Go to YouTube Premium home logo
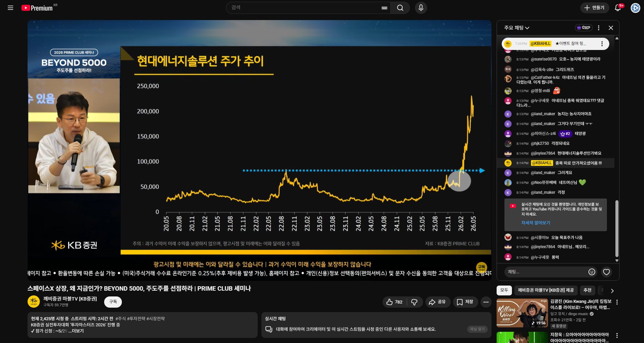Image resolution: width=644 pixels, height=343 pixels. [37, 8]
